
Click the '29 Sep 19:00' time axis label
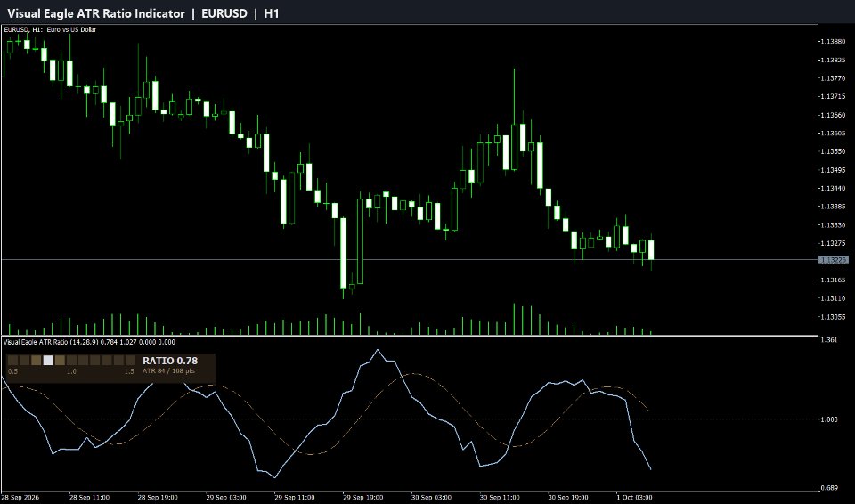point(362,498)
